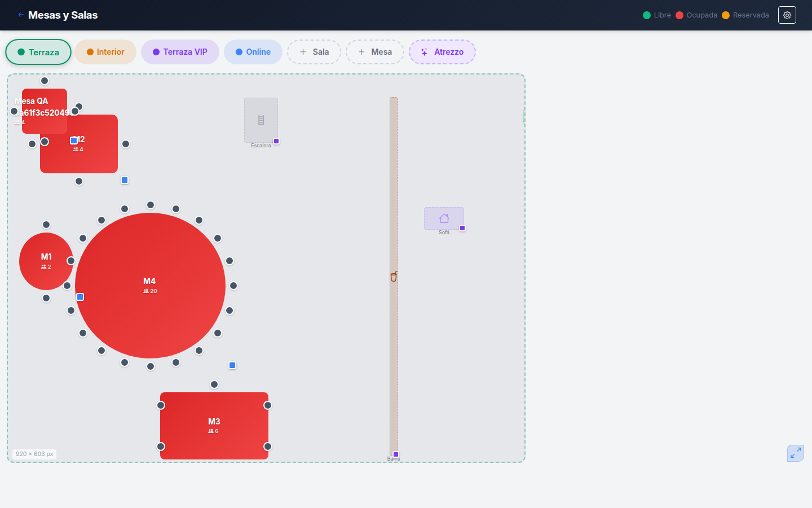Add a new Mesa

pos(375,52)
